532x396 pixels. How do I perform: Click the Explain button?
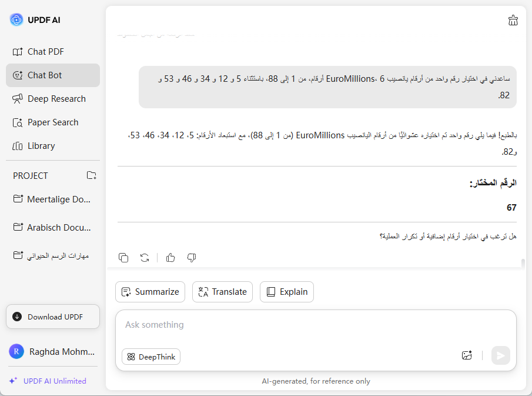coord(287,292)
